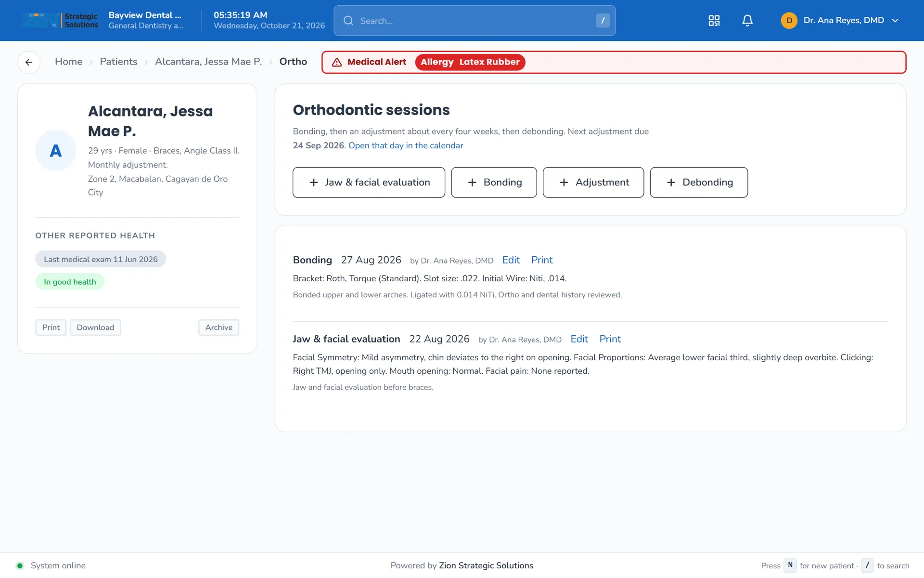The width and height of the screenshot is (924, 578).
Task: Open the notifications bell
Action: 747,20
